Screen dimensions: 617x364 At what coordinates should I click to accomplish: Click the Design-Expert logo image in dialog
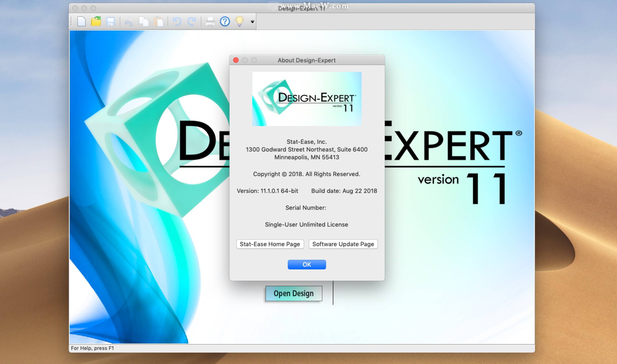[307, 99]
